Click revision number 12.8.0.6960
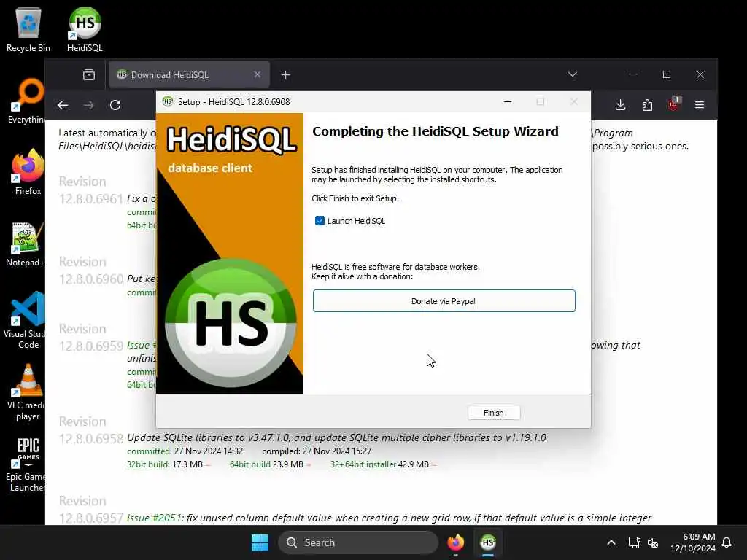 tap(91, 279)
